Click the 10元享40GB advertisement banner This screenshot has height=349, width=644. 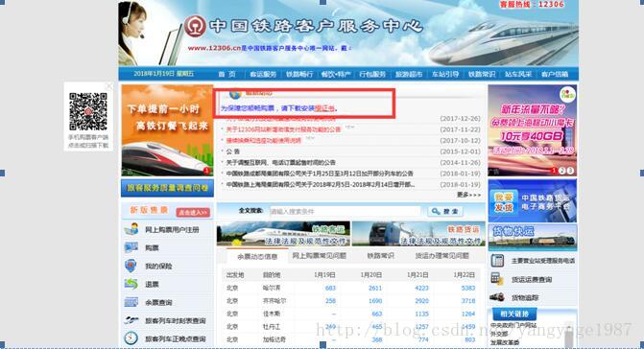click(533, 130)
